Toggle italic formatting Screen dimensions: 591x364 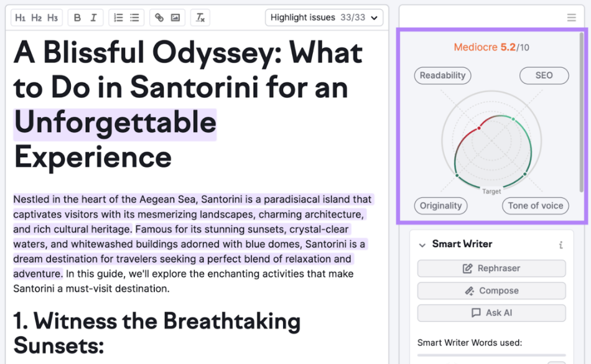[x=93, y=17]
